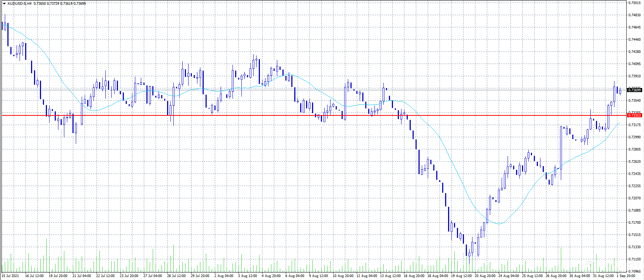Click the 0.72070 price scale label
The image size is (644, 280).
(x=635, y=198)
